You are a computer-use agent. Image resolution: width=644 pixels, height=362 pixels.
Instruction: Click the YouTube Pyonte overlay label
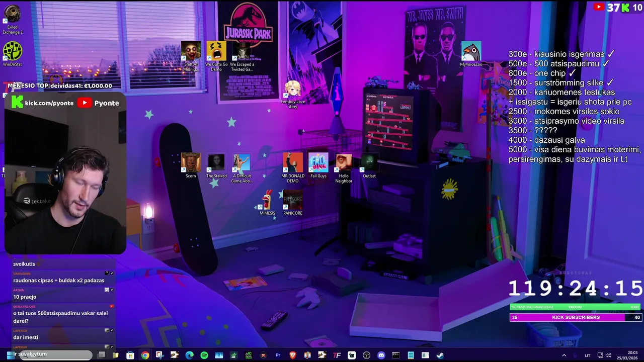[99, 103]
